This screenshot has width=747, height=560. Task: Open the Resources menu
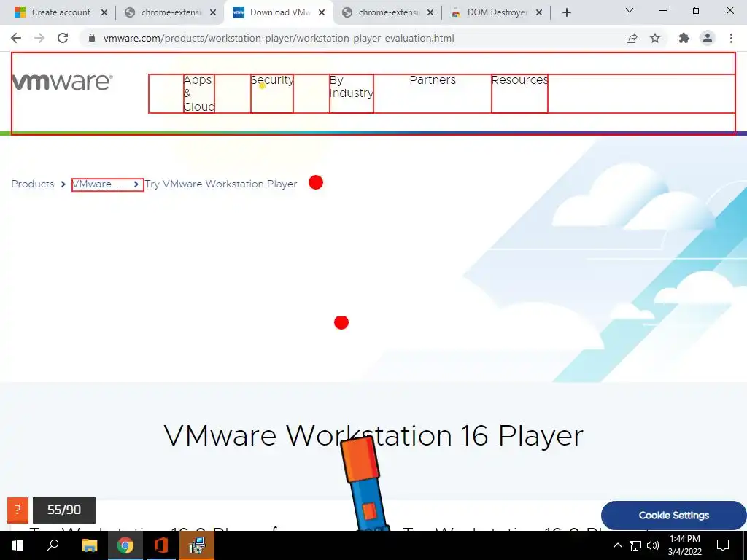click(519, 80)
